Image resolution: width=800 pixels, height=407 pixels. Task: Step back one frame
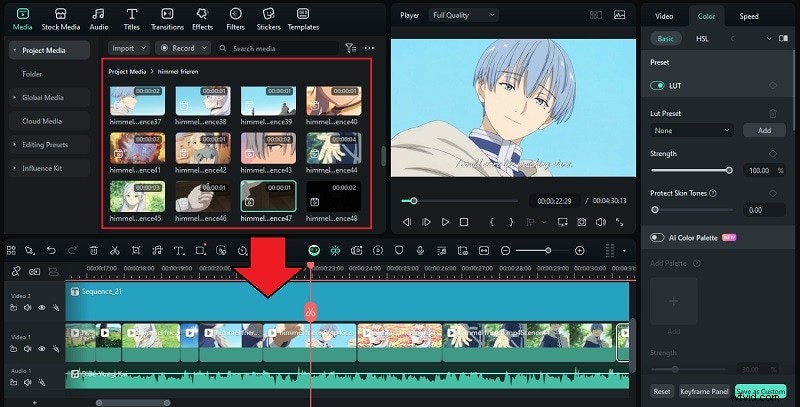[407, 222]
